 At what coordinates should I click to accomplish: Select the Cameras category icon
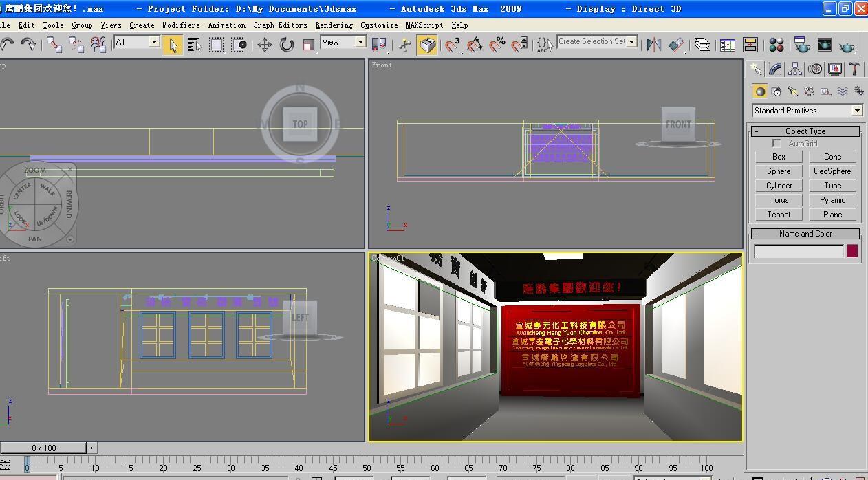coord(810,91)
